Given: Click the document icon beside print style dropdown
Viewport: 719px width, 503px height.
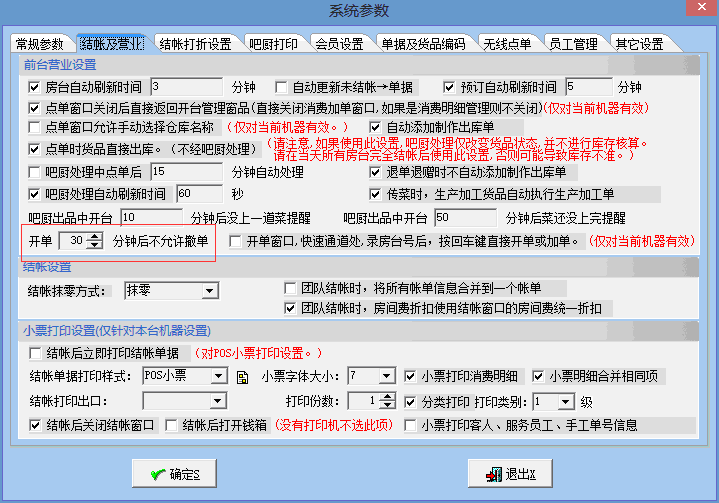Looking at the screenshot, I should pyautogui.click(x=241, y=378).
